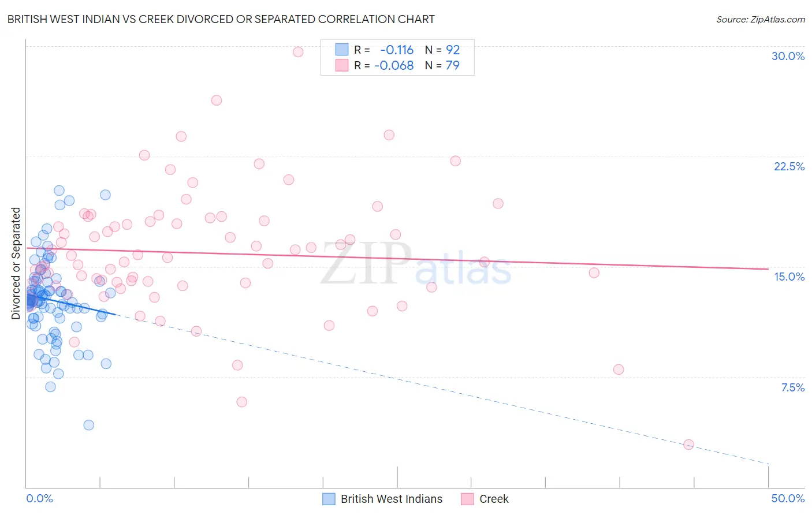812x515 pixels.
Task: Click the blue British West Indians legend swatch
Action: pos(329,499)
